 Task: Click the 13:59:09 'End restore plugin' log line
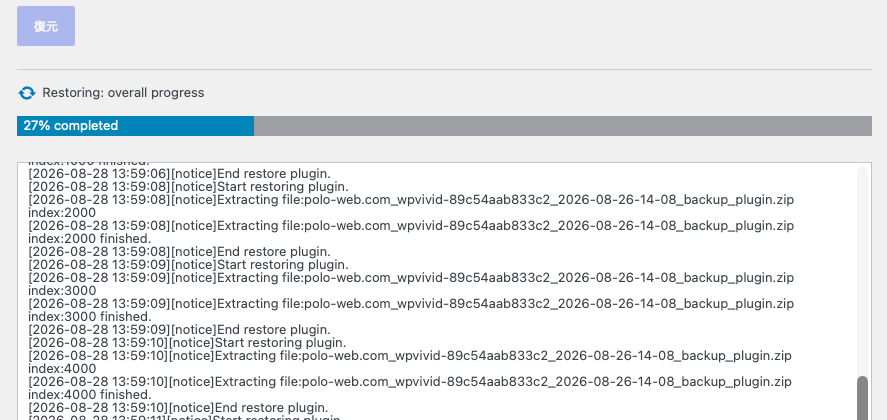click(x=179, y=330)
